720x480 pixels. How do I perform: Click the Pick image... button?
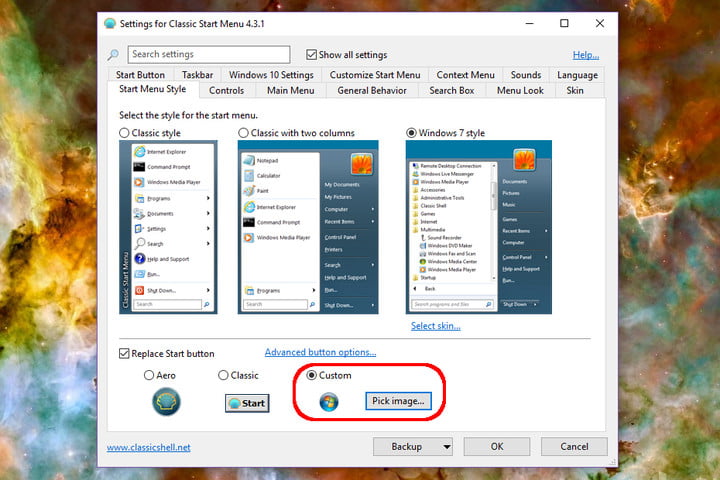click(x=398, y=401)
